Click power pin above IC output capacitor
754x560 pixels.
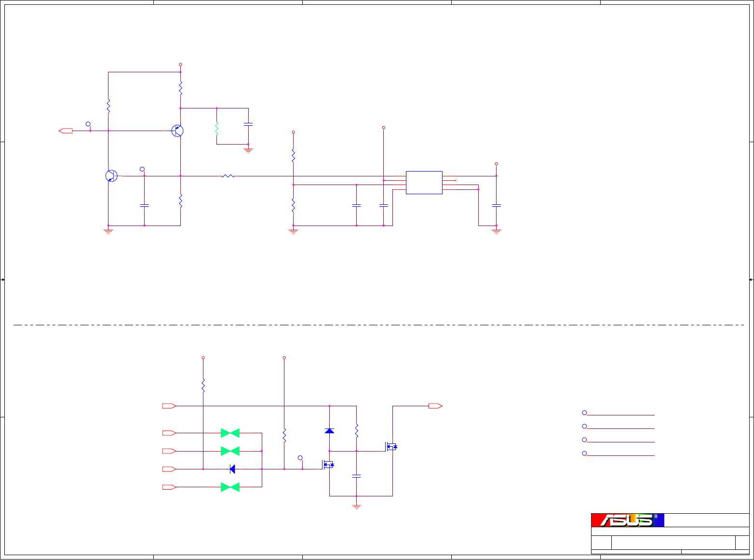click(x=496, y=164)
